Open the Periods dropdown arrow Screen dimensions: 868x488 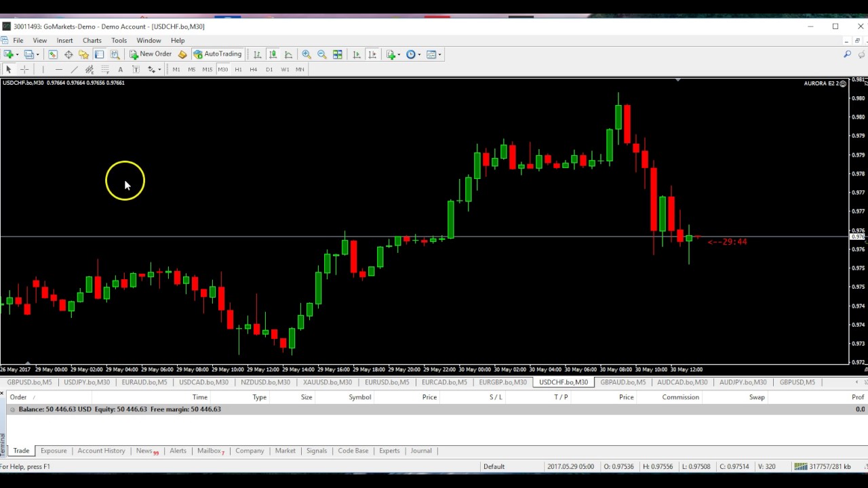coord(419,54)
